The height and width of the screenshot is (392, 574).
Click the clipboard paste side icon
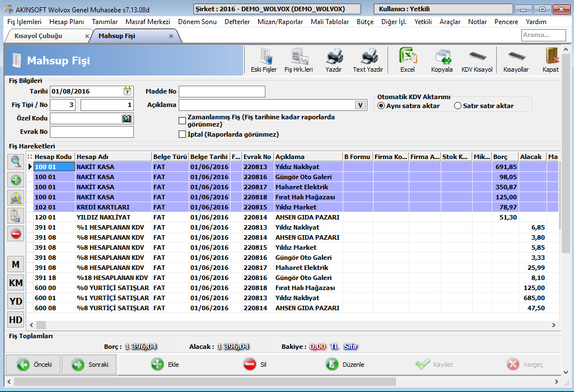click(x=16, y=216)
